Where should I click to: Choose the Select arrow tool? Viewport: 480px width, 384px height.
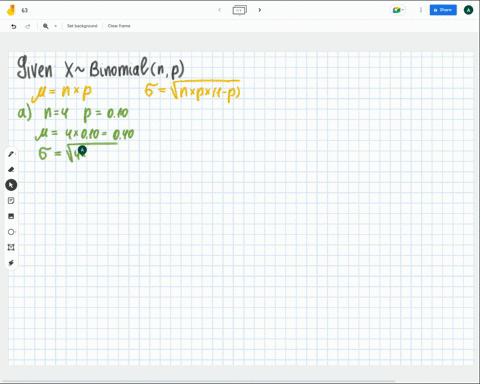11,185
